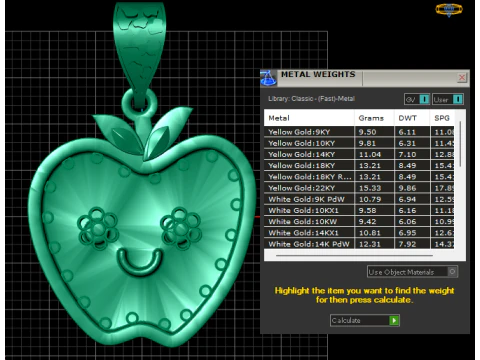Click the pendant's right flower eye
Image resolution: width=480 pixels, height=360 pixels.
coord(180,228)
